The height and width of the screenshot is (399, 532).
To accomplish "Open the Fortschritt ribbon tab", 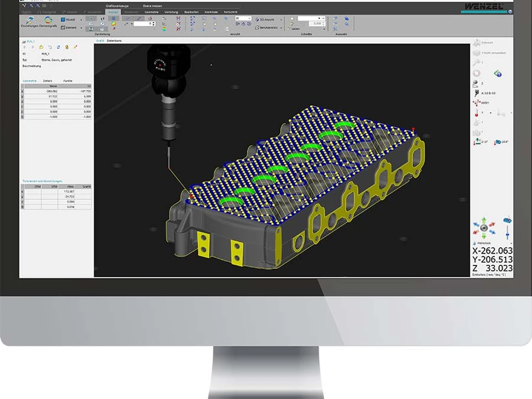I will pos(231,12).
